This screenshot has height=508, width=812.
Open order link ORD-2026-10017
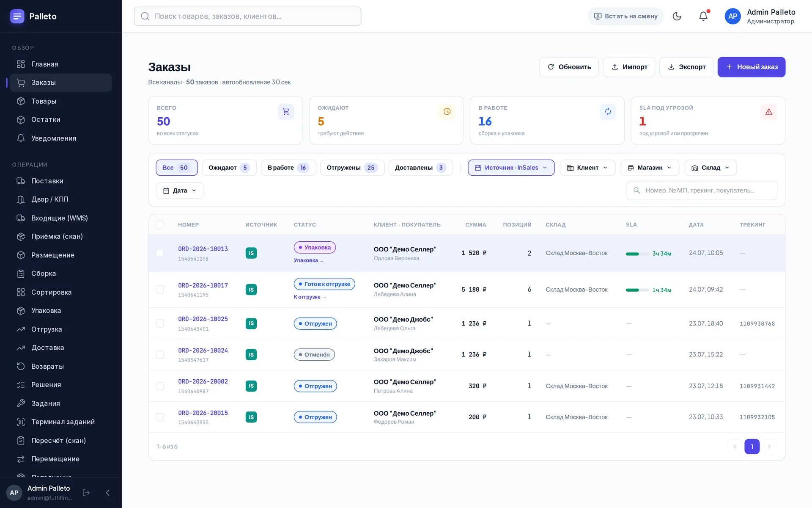click(x=203, y=285)
